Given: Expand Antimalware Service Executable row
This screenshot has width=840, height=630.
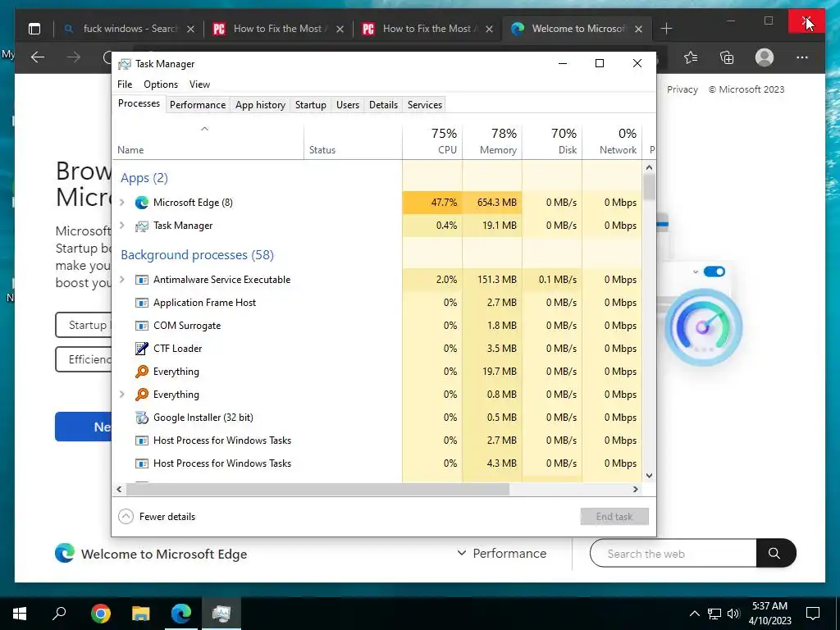Looking at the screenshot, I should point(122,280).
